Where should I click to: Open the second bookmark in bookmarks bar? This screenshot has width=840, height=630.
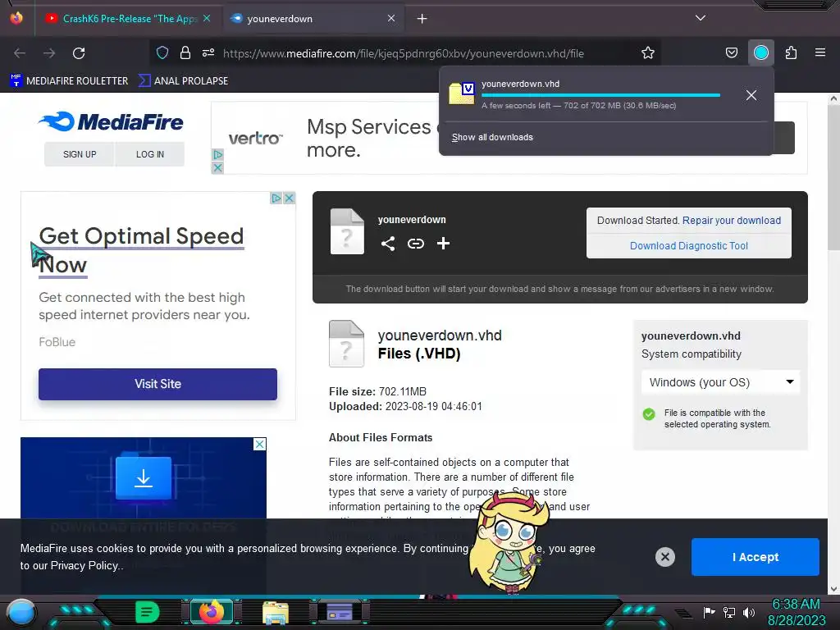pyautogui.click(x=183, y=81)
